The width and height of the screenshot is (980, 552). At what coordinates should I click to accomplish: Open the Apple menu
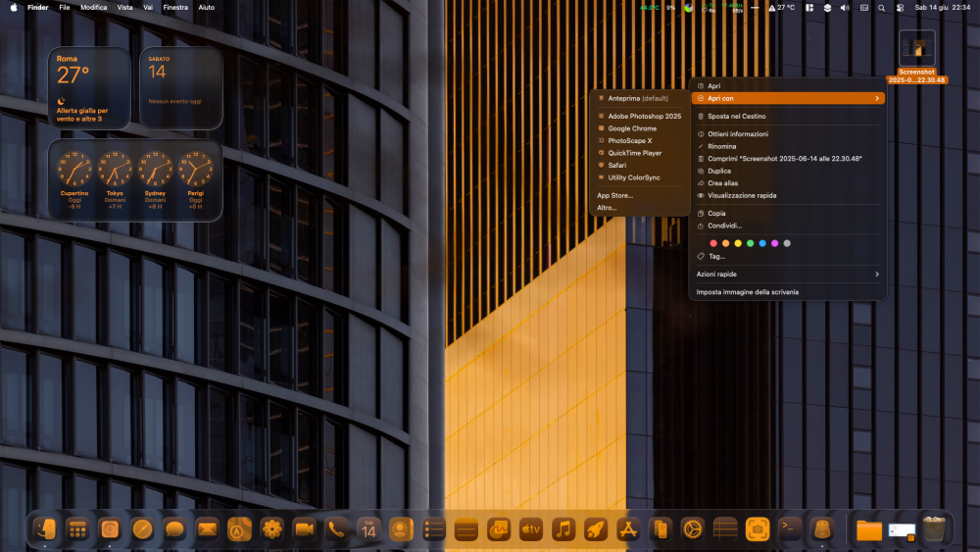(x=14, y=8)
